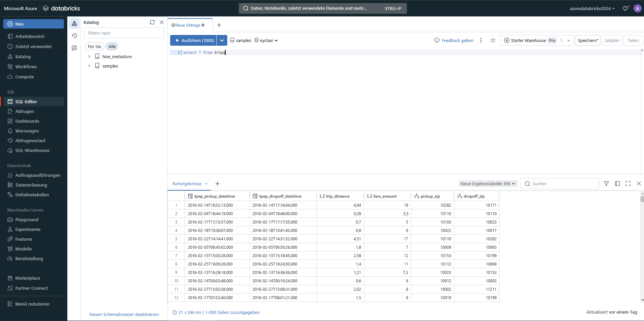Open the filter icon for results
The width and height of the screenshot is (644, 321).
tap(606, 184)
